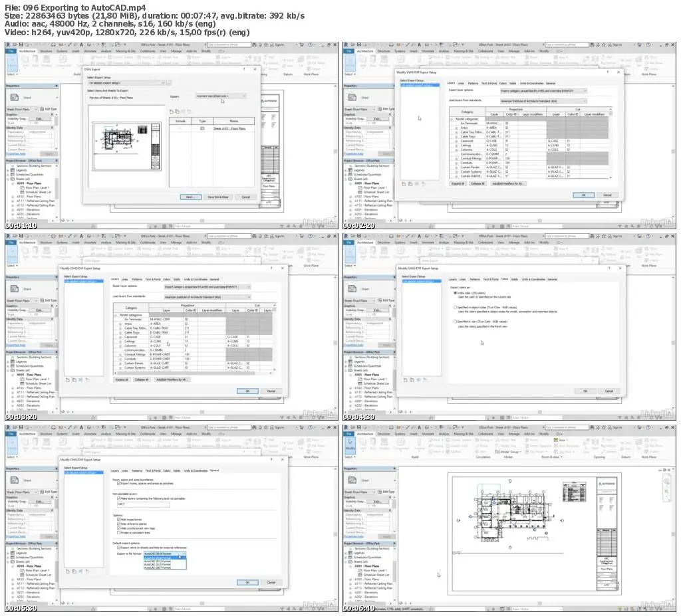Screen dimensions: 681x616
Task: Click the duplicate set icon beside new set icon
Action: [x=177, y=112]
